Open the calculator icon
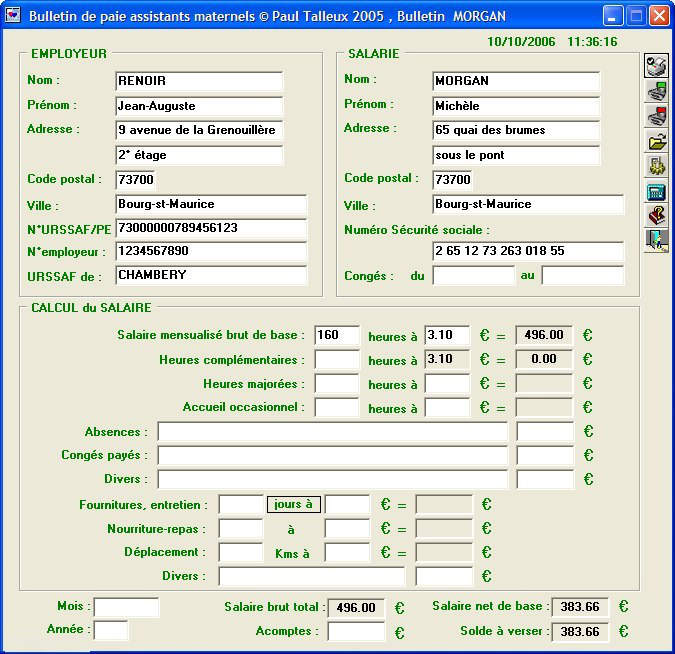The height and width of the screenshot is (654, 675). (x=656, y=191)
